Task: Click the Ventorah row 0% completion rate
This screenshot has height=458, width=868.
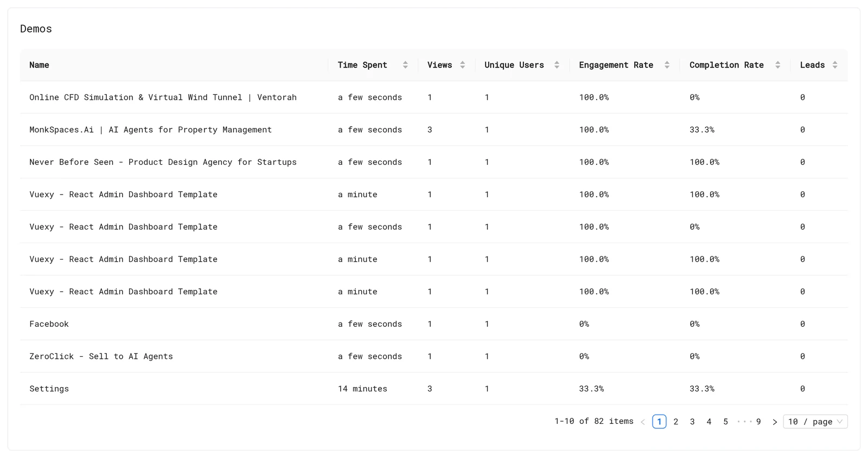Action: [x=694, y=98]
